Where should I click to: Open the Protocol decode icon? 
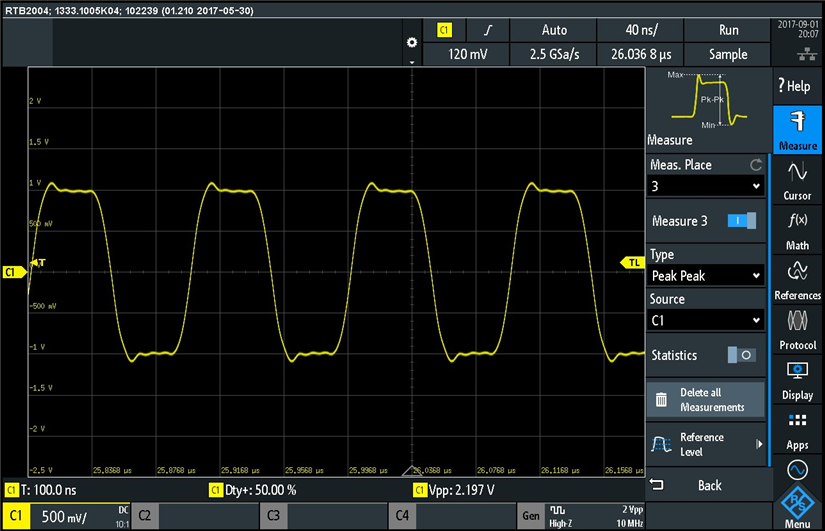click(x=797, y=330)
